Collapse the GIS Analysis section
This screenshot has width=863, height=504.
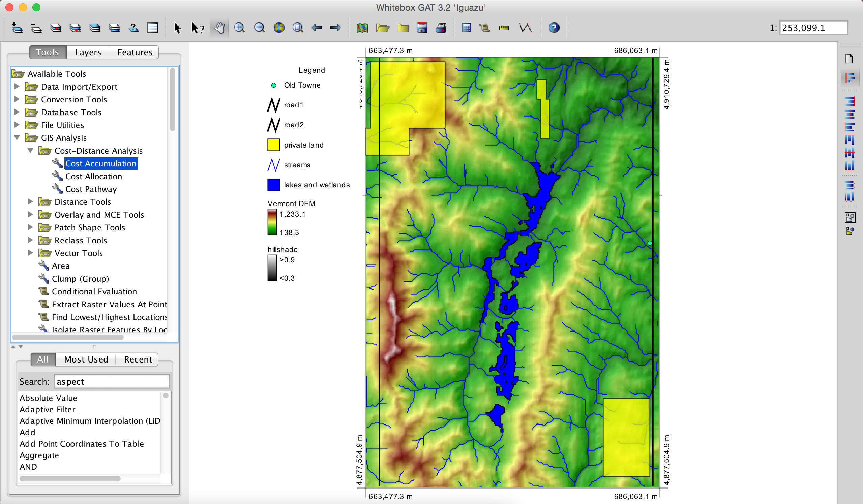[x=17, y=138]
